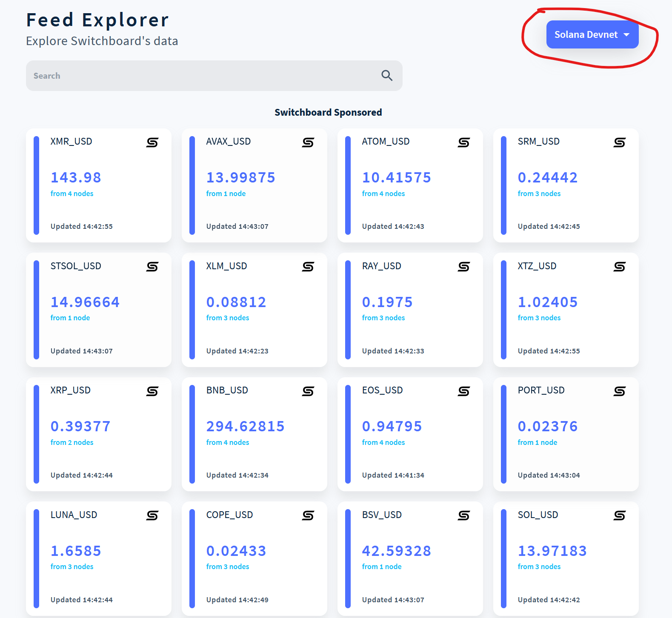The width and height of the screenshot is (672, 618).
Task: Click 'Updated 14:41:34' on EOS_USD card
Action: 393,475
